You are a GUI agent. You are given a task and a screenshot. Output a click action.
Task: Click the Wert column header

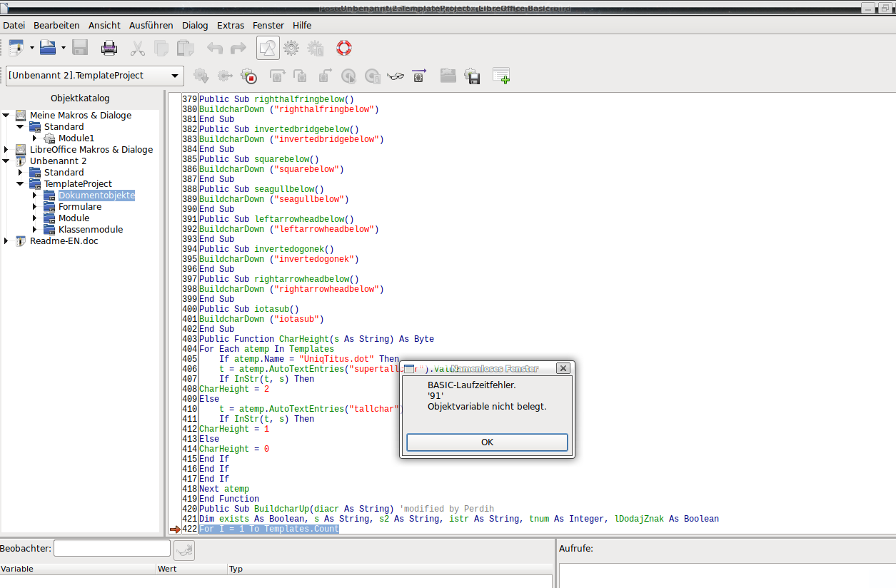click(191, 569)
